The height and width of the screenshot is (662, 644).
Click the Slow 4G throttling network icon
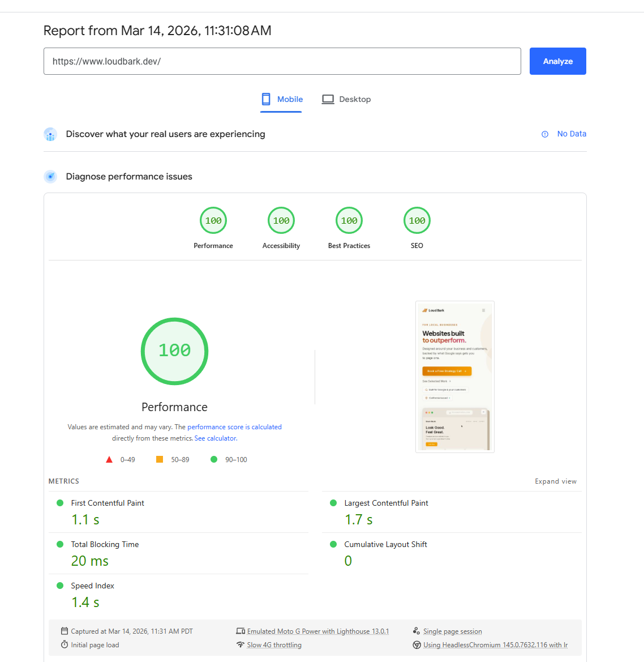pos(241,644)
